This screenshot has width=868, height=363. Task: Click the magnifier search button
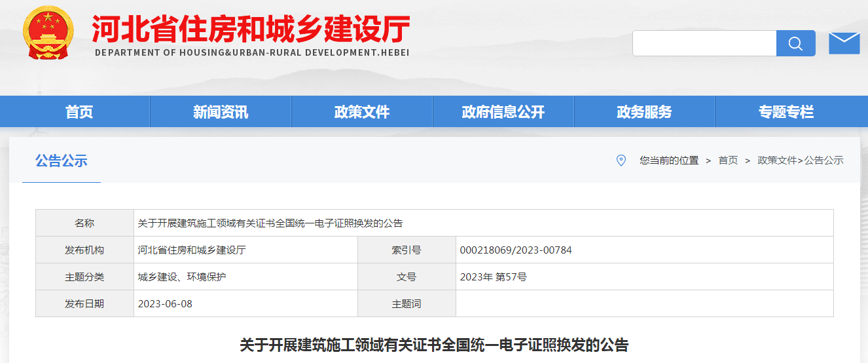795,43
